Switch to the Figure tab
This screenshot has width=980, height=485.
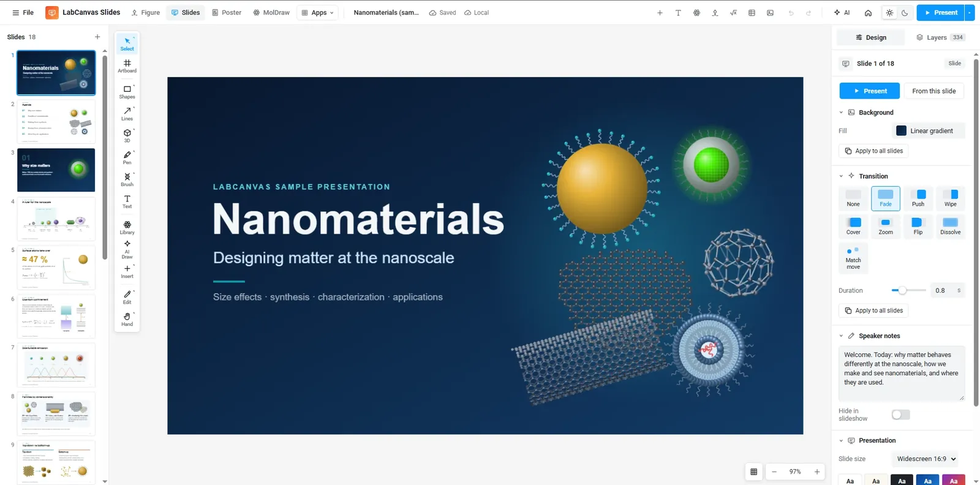(145, 12)
